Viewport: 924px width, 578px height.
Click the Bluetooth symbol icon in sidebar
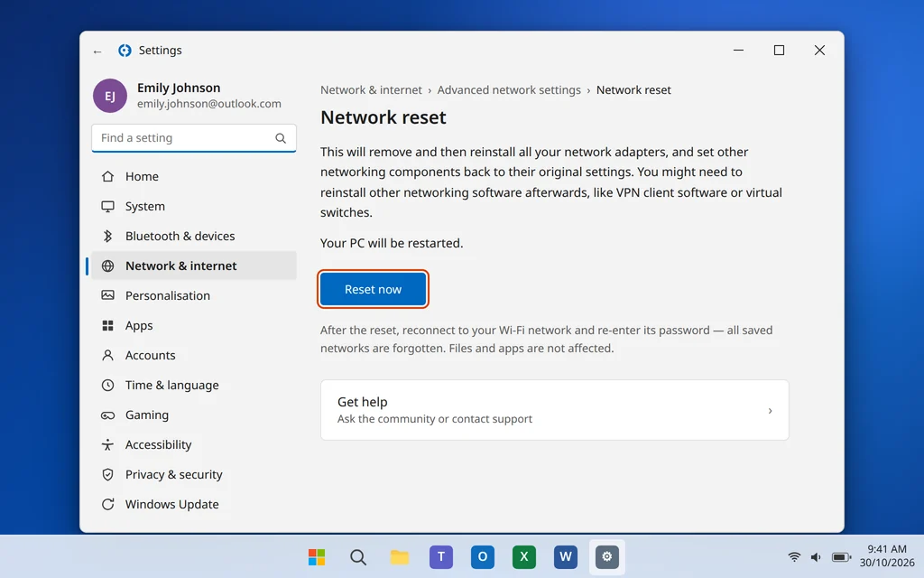tap(107, 236)
